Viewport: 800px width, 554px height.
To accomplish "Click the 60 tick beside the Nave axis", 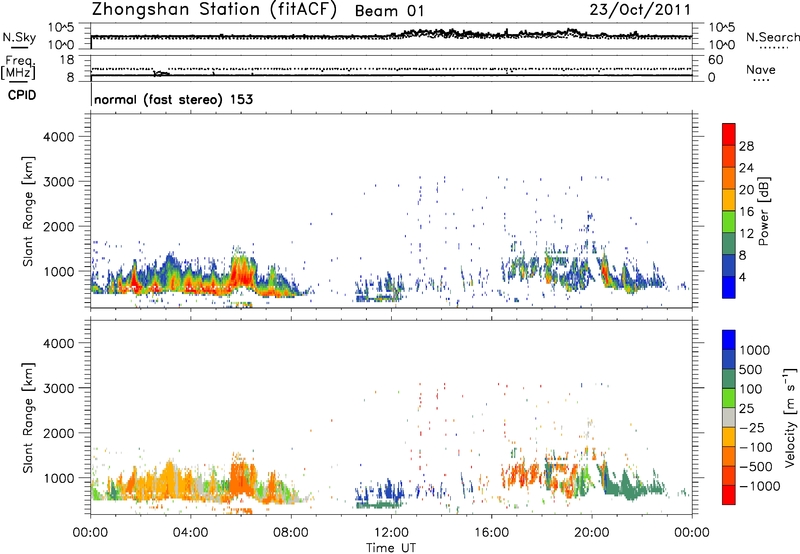I will [715, 60].
